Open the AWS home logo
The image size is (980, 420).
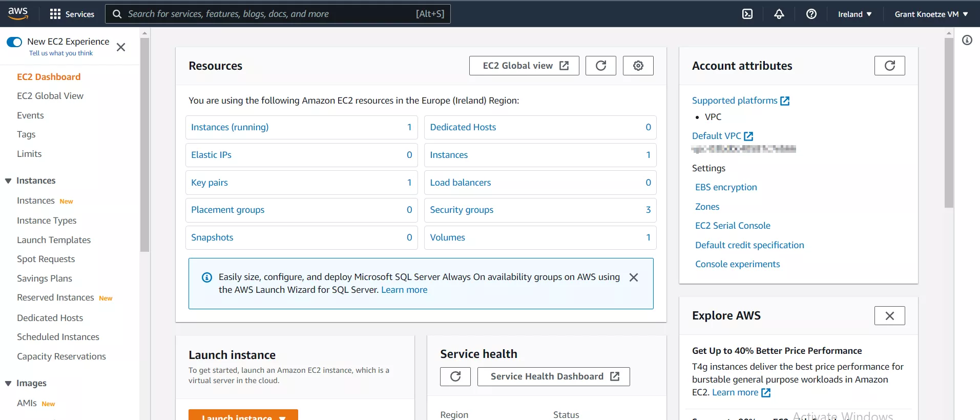[x=18, y=14]
